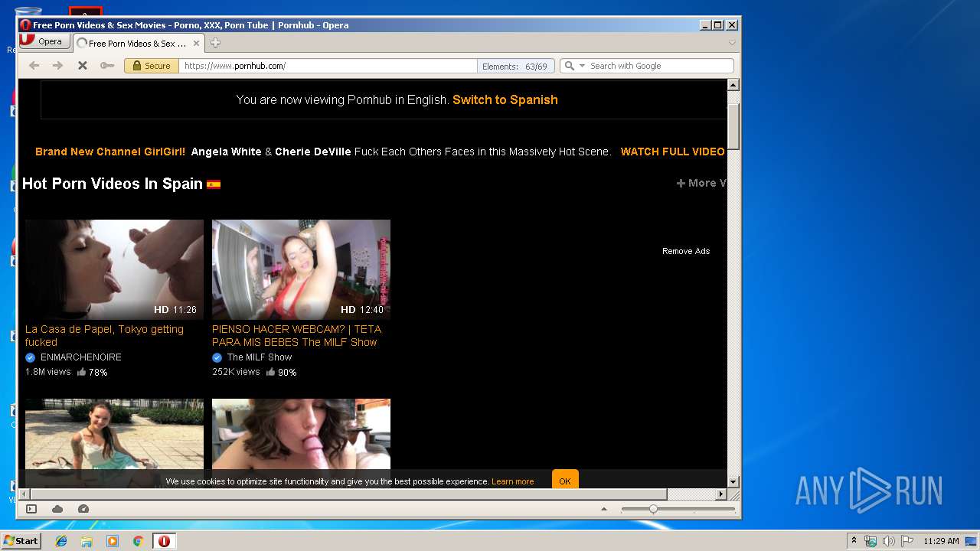Expand the tab bar list arrow
This screenshot has height=551, width=980.
click(x=732, y=43)
